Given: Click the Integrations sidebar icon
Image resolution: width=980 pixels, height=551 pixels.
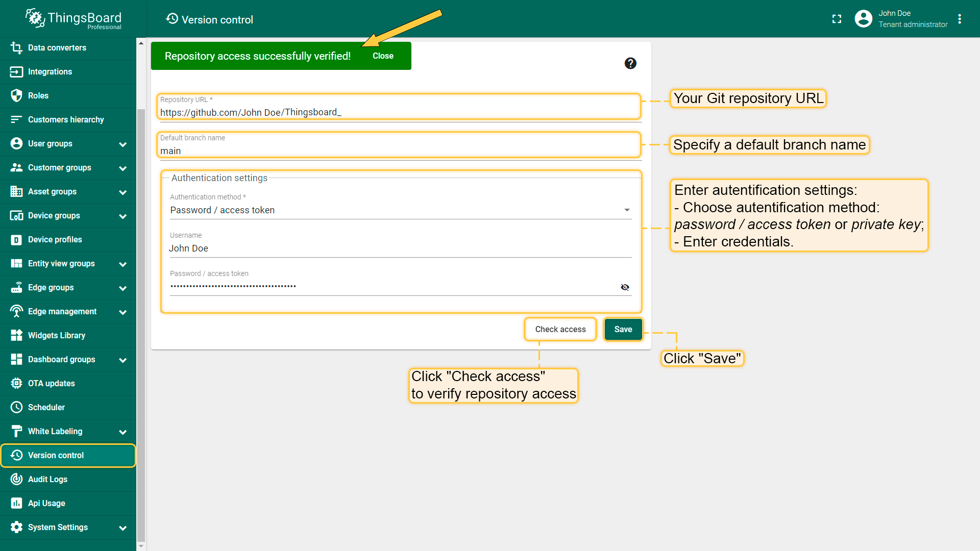Looking at the screenshot, I should point(16,71).
